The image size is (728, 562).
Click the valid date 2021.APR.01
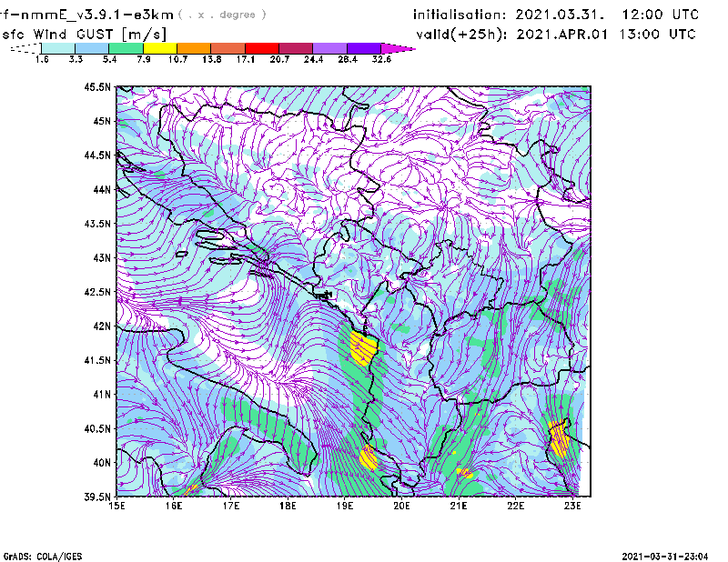click(x=561, y=35)
